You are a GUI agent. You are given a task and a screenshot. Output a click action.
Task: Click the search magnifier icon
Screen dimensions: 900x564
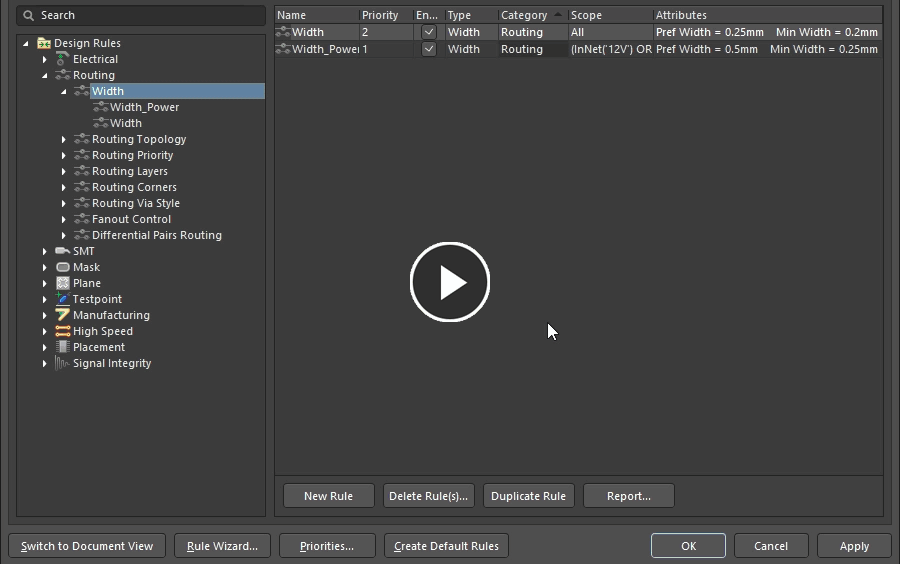tap(29, 15)
